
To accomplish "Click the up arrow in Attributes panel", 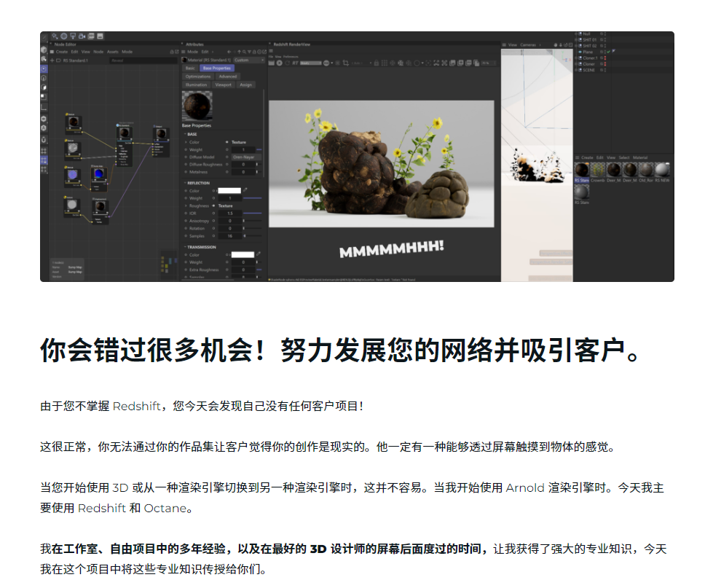I will click(239, 52).
